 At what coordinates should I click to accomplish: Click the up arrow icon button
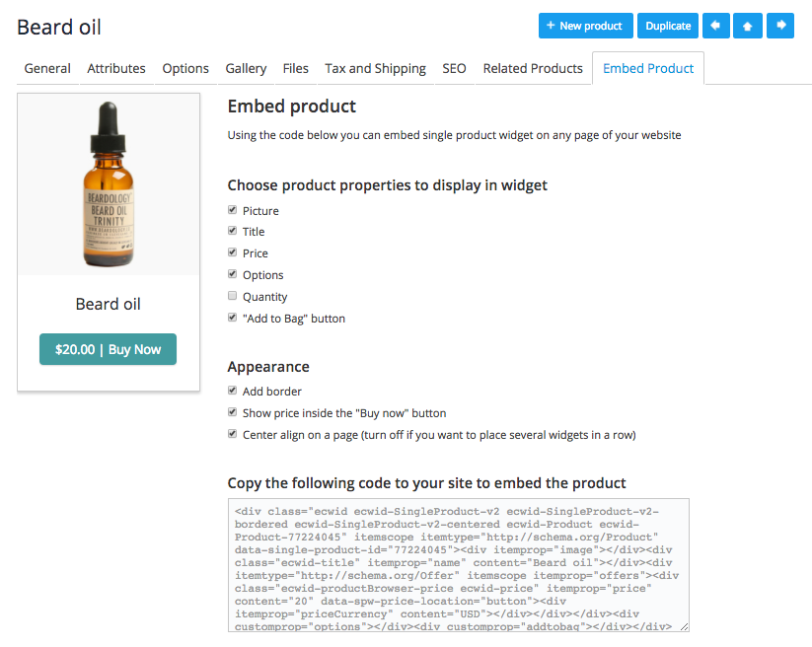click(747, 26)
